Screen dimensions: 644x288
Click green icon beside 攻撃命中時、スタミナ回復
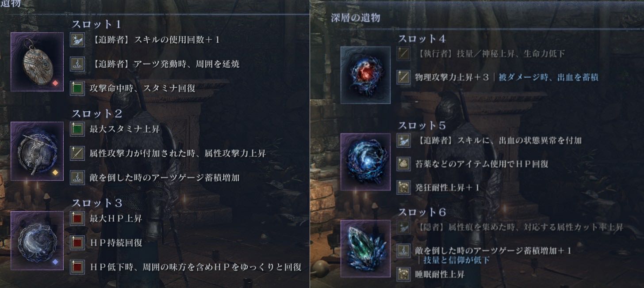click(77, 88)
